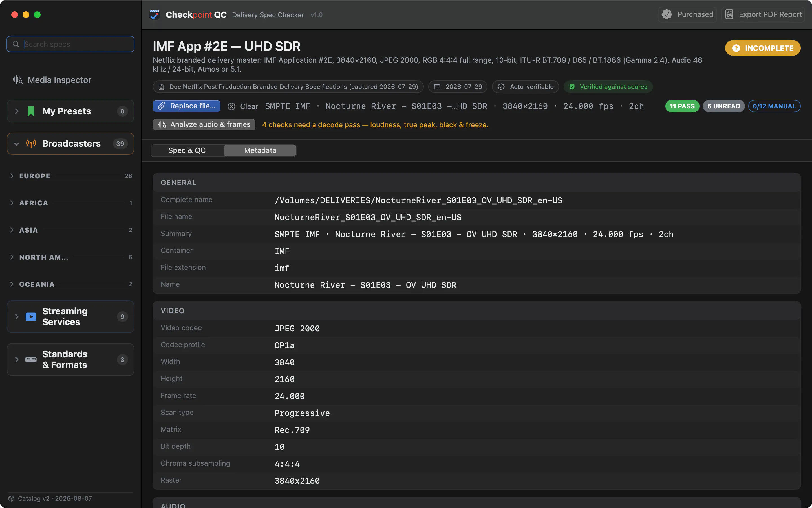This screenshot has width=812, height=508.
Task: Click the Auto-verifiable chip
Action: [525, 87]
